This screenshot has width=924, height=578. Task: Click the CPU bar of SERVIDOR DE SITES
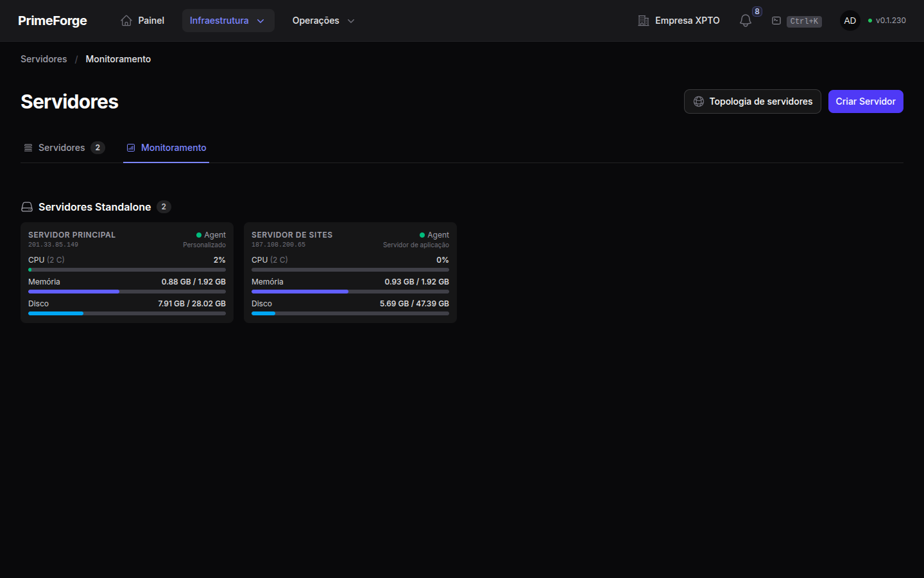[x=350, y=270]
